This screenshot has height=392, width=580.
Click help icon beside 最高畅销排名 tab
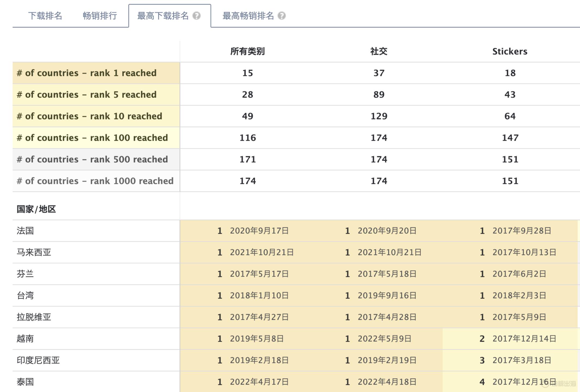point(282,16)
